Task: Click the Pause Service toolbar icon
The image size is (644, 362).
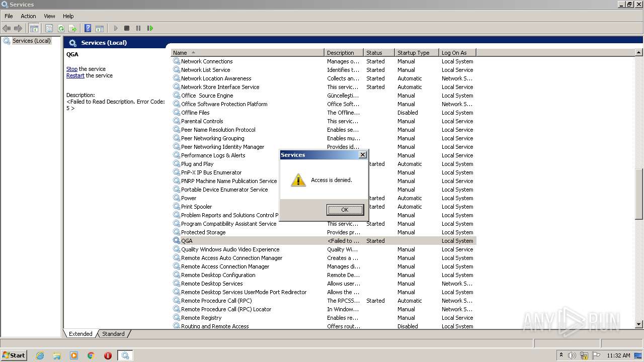Action: click(x=138, y=29)
